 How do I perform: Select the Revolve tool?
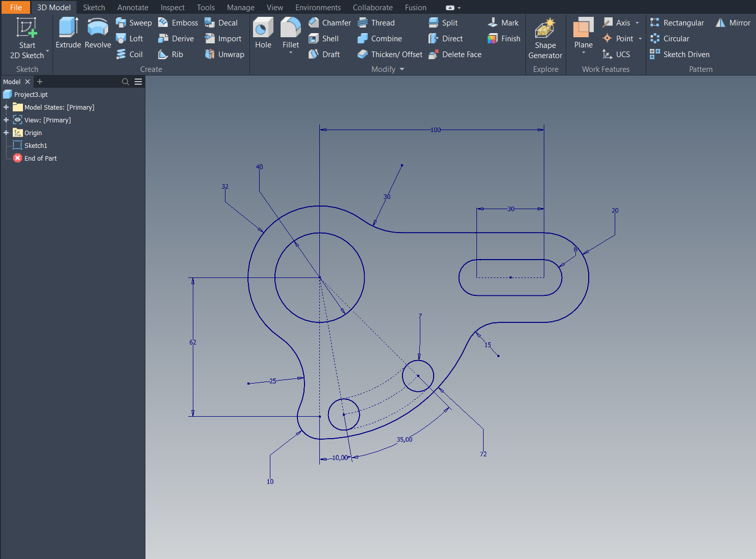(98, 33)
